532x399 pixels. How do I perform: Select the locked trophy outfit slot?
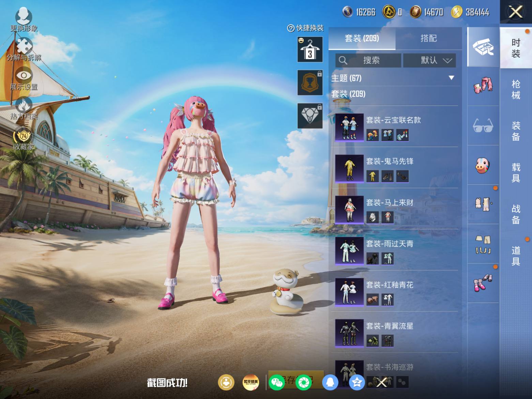310,83
